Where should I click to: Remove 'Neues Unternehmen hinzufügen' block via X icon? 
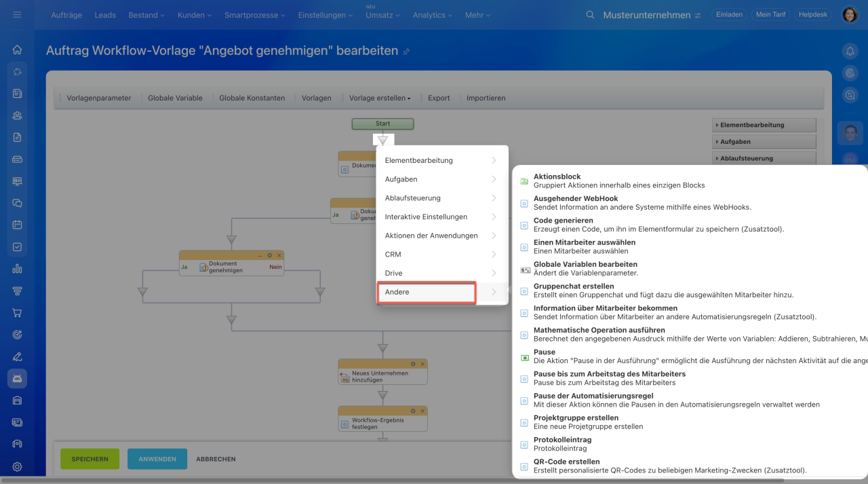[422, 364]
